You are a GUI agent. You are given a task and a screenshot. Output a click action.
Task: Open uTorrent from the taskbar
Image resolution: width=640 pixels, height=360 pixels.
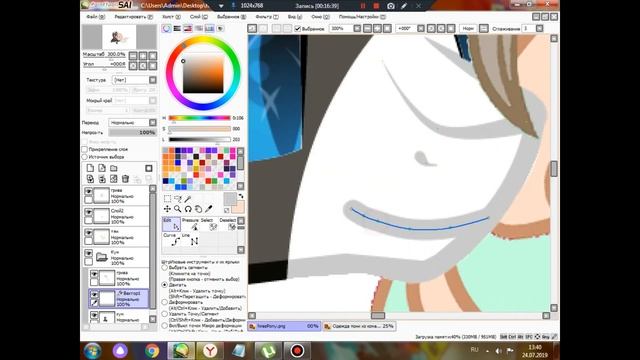coord(269,351)
